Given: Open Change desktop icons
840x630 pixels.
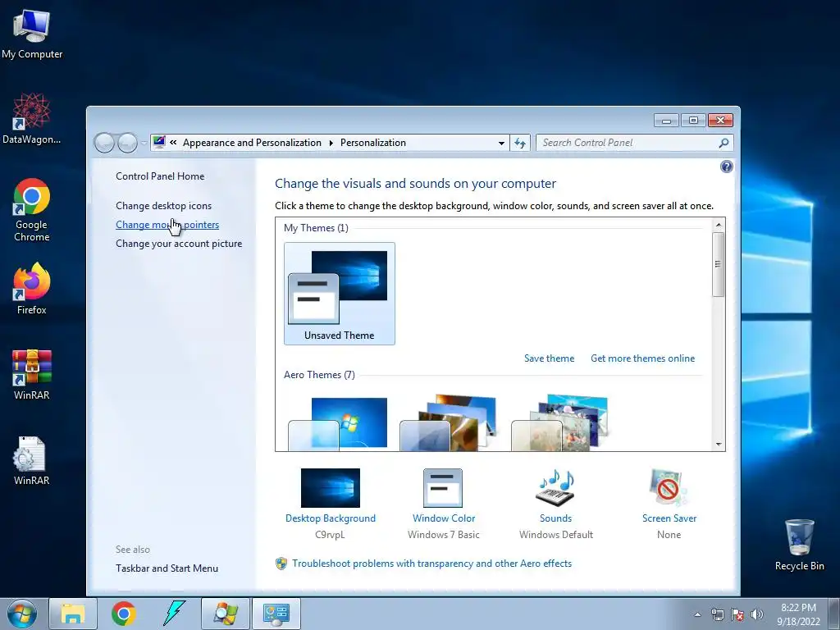Looking at the screenshot, I should point(163,206).
